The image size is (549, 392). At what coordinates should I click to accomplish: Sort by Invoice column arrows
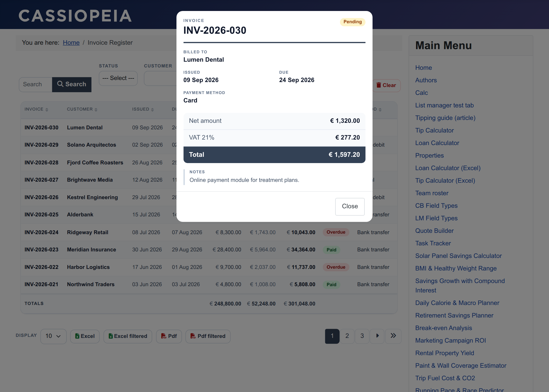coord(47,109)
